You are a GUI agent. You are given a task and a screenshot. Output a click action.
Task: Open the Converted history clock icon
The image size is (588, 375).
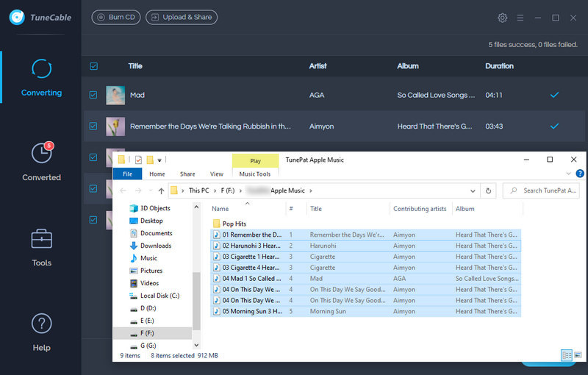pos(41,153)
